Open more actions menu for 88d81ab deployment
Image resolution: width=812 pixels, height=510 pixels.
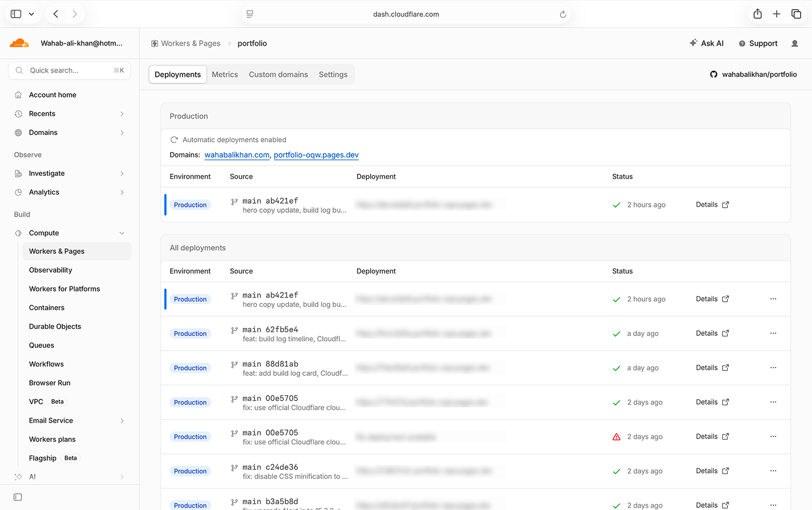[773, 368]
